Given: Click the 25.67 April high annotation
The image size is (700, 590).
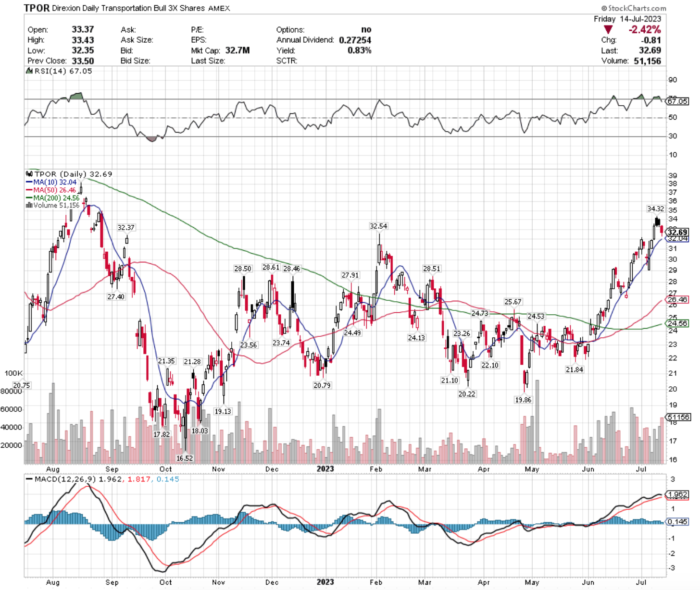Looking at the screenshot, I should [x=513, y=302].
